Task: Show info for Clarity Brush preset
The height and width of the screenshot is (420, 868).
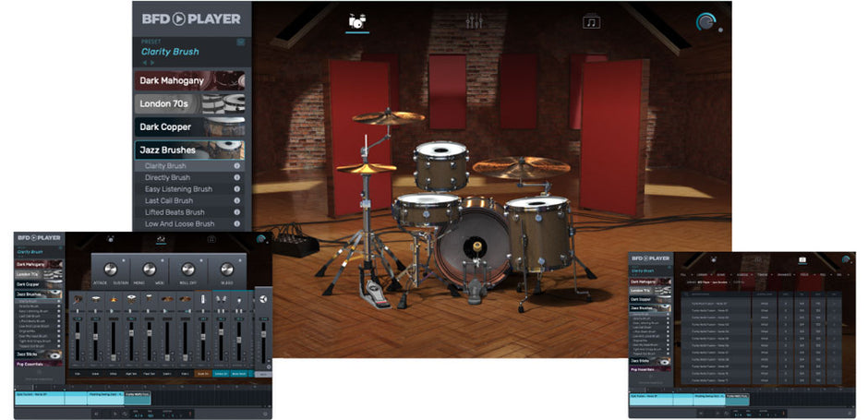Action: [237, 166]
